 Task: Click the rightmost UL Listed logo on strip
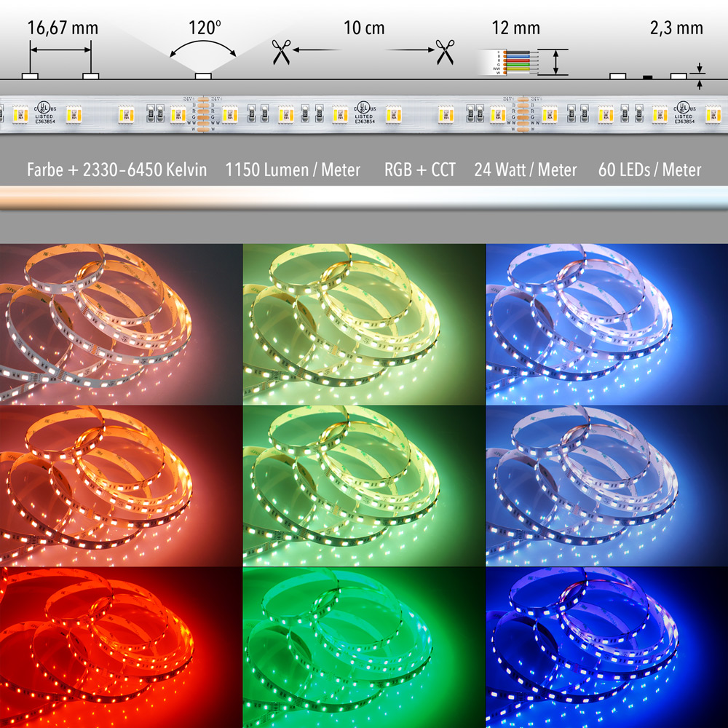pos(683,113)
